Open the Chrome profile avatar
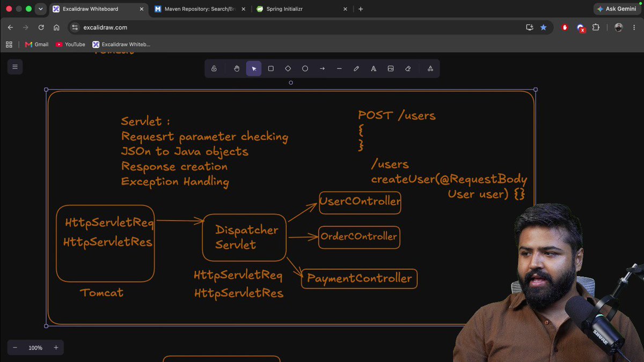Screen dimensions: 644x362 (618, 27)
